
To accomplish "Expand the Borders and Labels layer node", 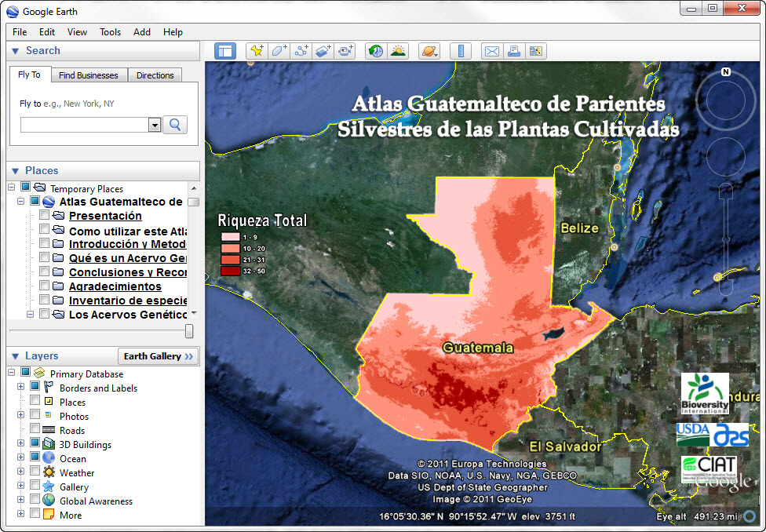I will click(21, 386).
